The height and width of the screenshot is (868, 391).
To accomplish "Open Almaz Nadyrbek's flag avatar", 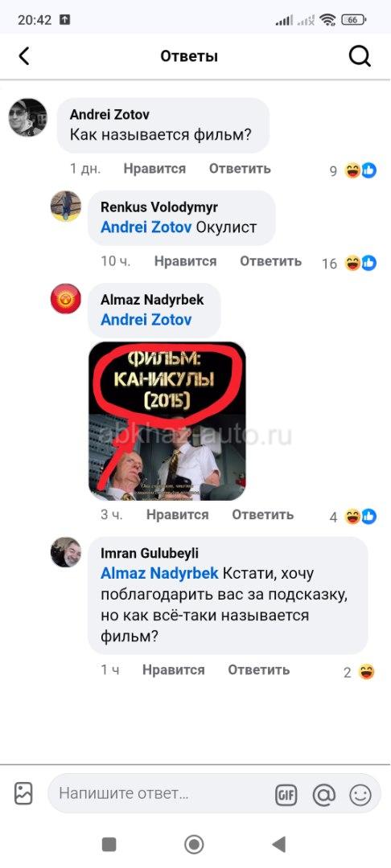I will click(66, 299).
